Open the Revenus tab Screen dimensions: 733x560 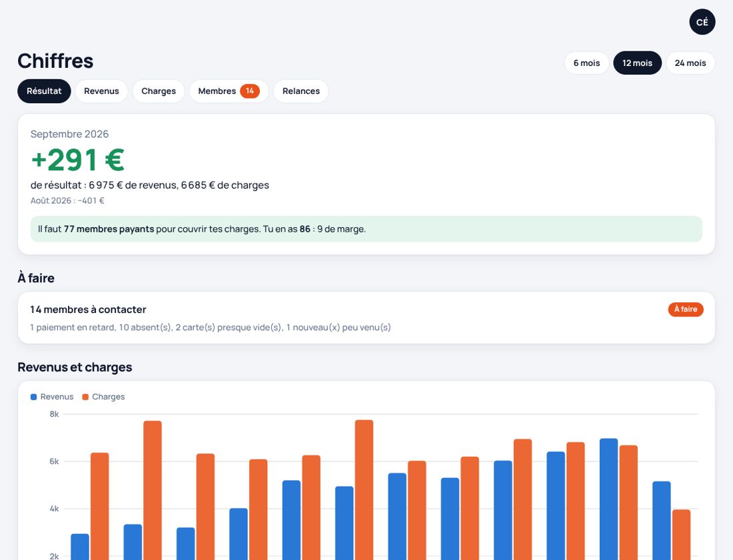point(101,91)
